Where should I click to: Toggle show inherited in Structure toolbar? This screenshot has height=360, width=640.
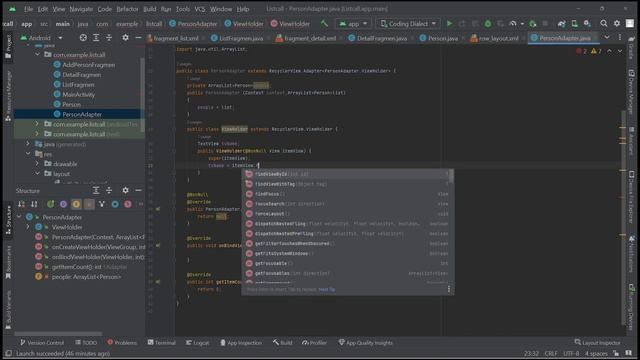(x=51, y=204)
